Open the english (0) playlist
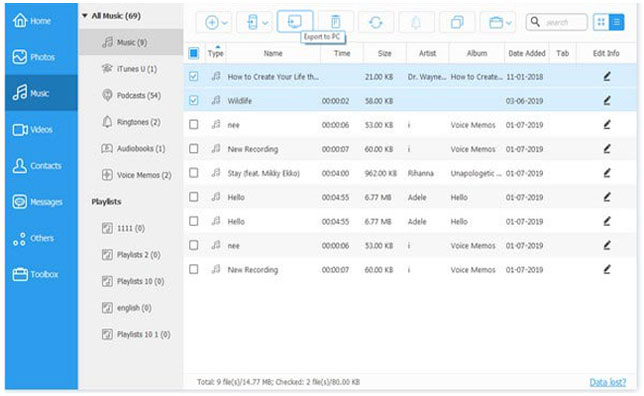This screenshot has height=396, width=644. (x=131, y=308)
